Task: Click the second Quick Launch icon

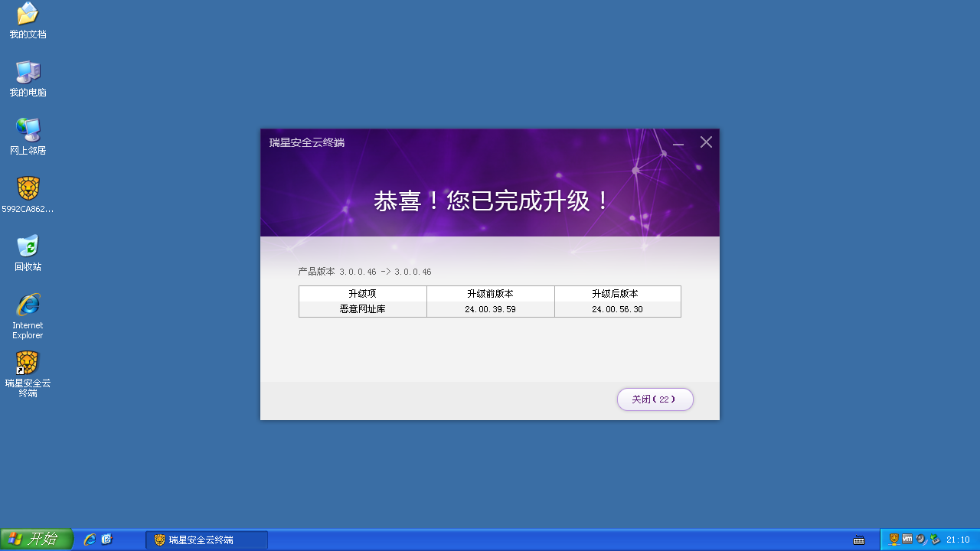Action: (106, 540)
